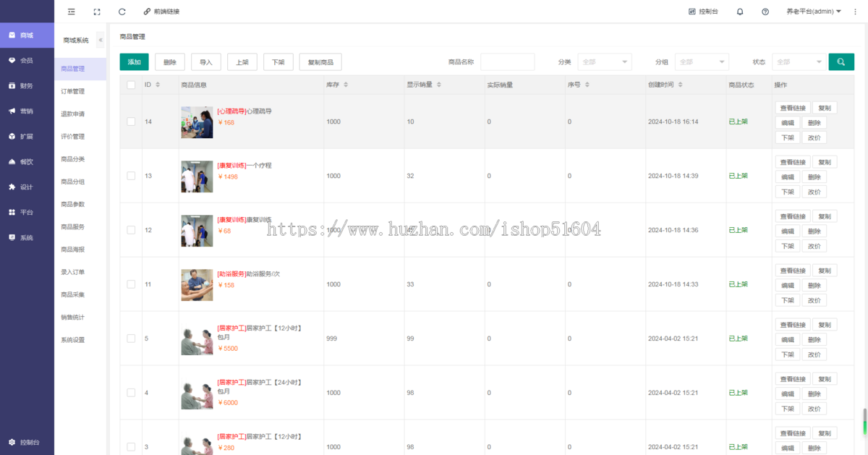868x455 pixels.
Task: Open the 前端链接 link
Action: pyautogui.click(x=162, y=12)
